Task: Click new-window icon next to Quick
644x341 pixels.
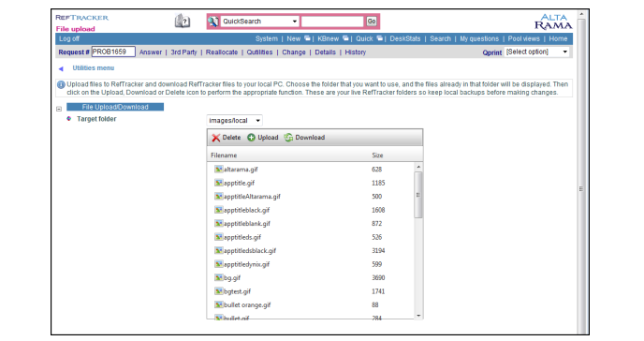Action: (379, 38)
